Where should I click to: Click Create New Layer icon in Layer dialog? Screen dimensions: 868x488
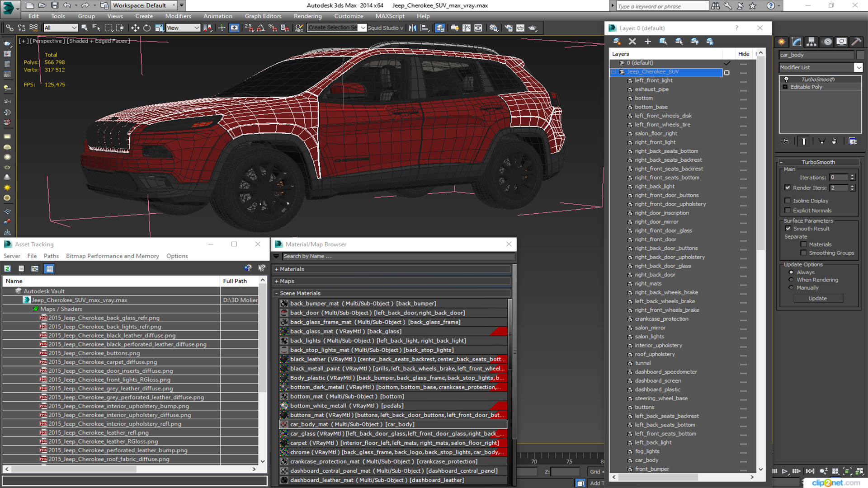(617, 42)
